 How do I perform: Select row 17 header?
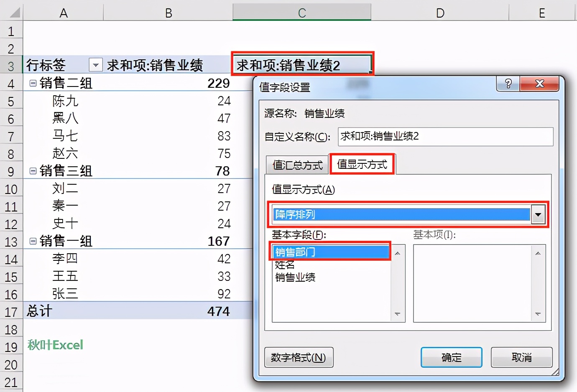(x=11, y=312)
